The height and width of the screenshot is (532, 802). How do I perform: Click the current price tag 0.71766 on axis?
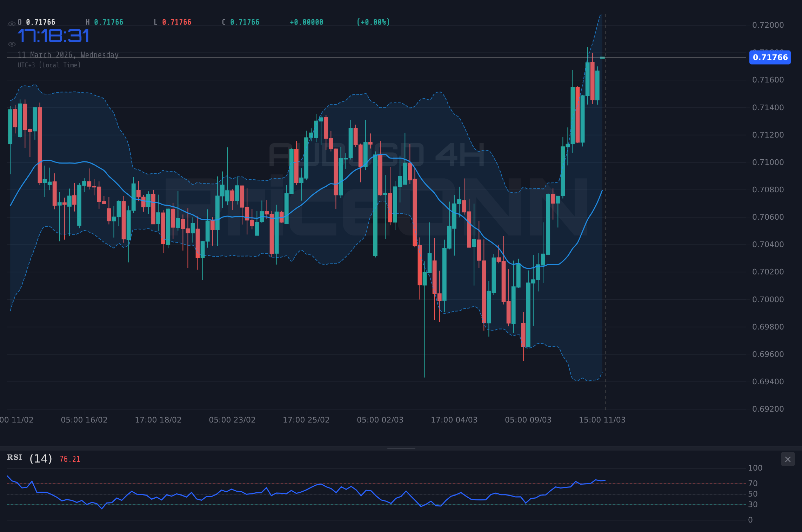coord(770,58)
